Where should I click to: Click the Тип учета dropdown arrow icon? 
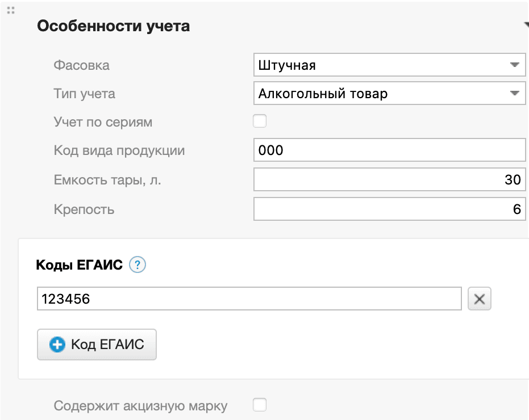pos(516,93)
